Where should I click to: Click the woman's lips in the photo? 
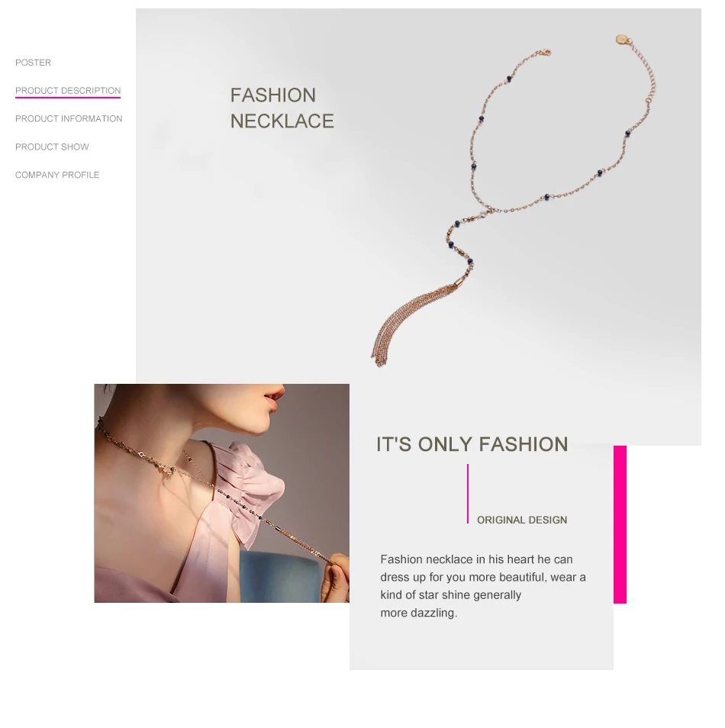pos(275,398)
